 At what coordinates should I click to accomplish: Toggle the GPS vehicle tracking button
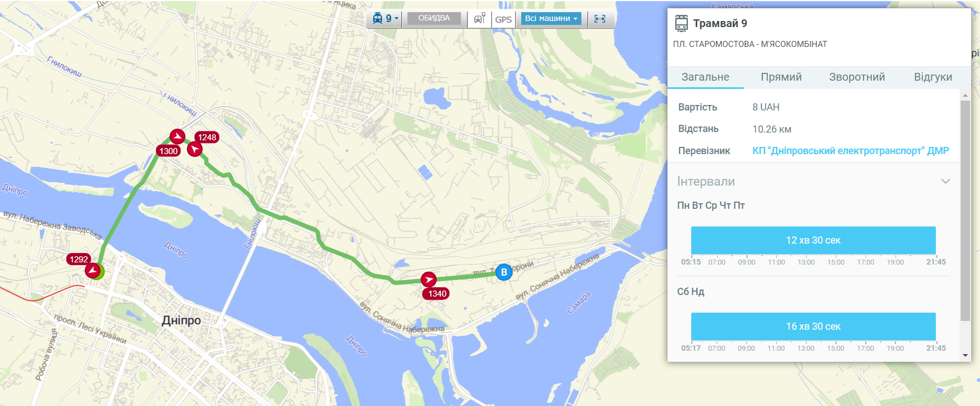[503, 19]
